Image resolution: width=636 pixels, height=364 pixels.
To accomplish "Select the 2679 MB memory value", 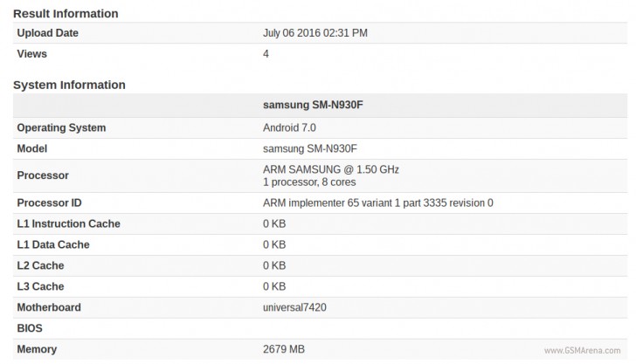I will click(x=283, y=349).
